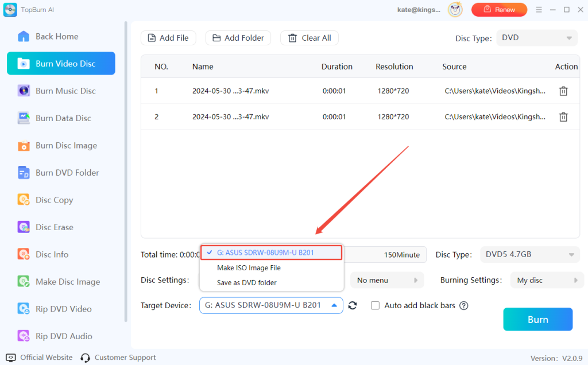Click trash icon for file number 2
588x365 pixels.
[x=563, y=117]
